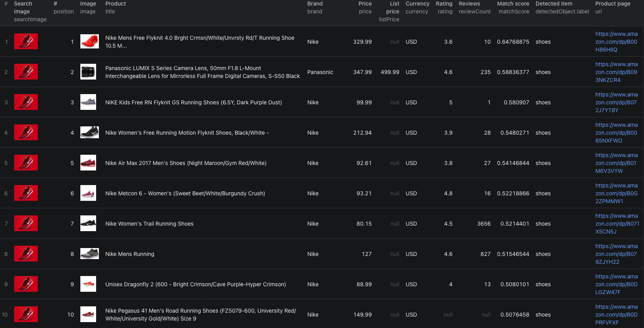Select the Detected item column header
Viewport: 644px width, 328px height.
[562, 7]
